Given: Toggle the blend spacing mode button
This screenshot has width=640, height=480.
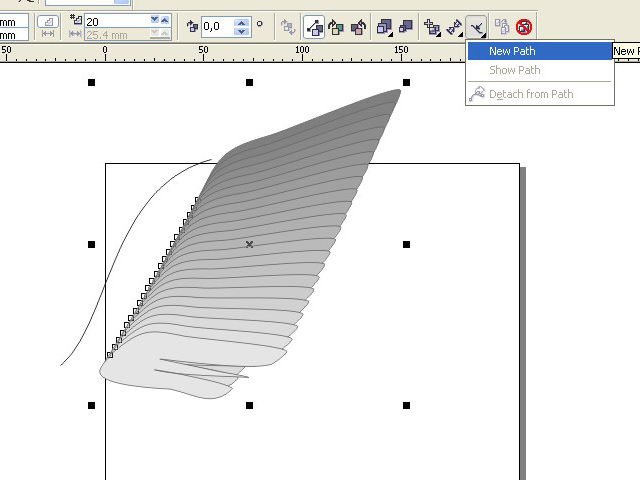Looking at the screenshot, I should pyautogui.click(x=48, y=35).
